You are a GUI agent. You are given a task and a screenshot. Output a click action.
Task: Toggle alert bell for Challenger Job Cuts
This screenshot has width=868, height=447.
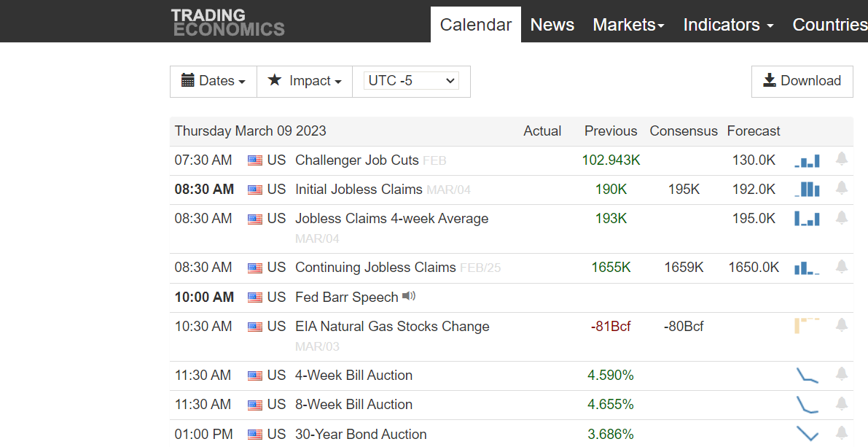tap(842, 159)
